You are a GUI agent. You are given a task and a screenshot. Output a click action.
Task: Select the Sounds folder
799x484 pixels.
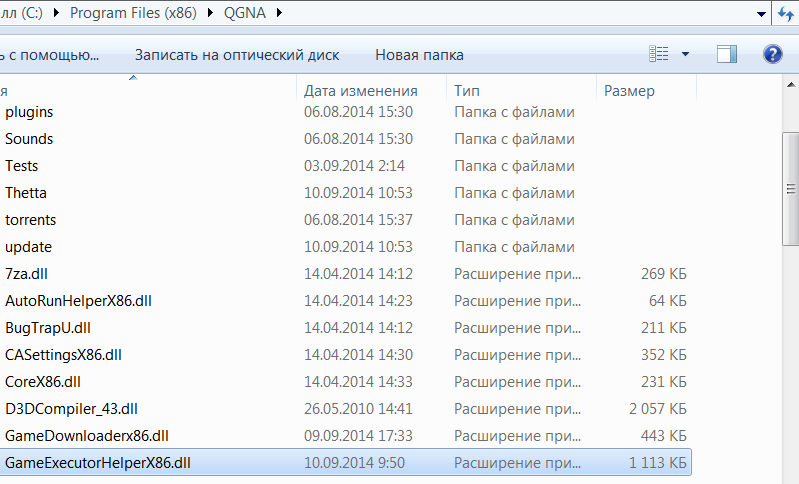[29, 139]
